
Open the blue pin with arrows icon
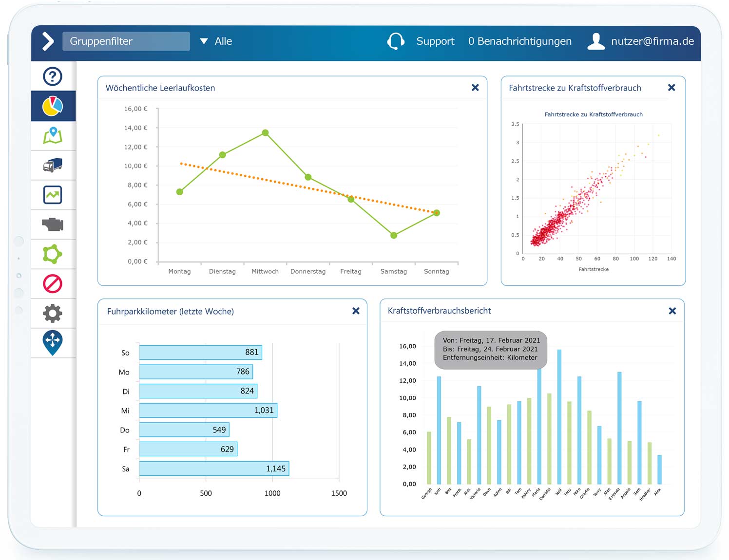coord(53,343)
